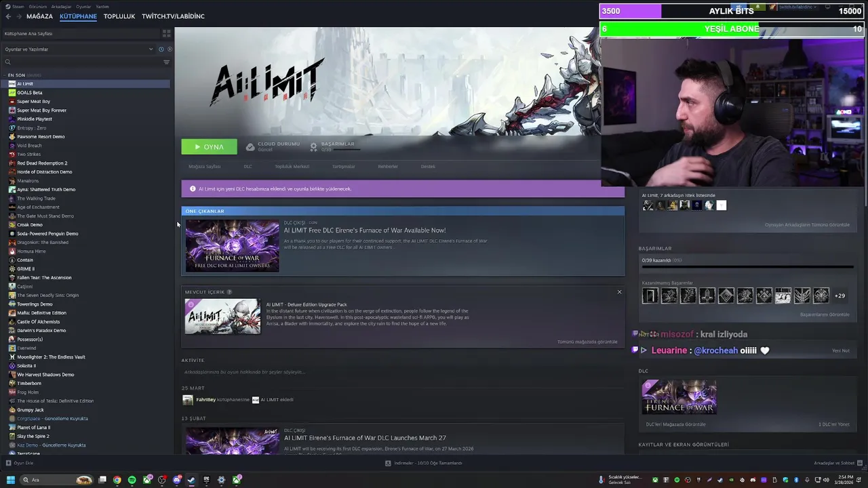Open the Oyunlar ve Yazılımlar dropdown
The width and height of the screenshot is (868, 488).
point(78,49)
